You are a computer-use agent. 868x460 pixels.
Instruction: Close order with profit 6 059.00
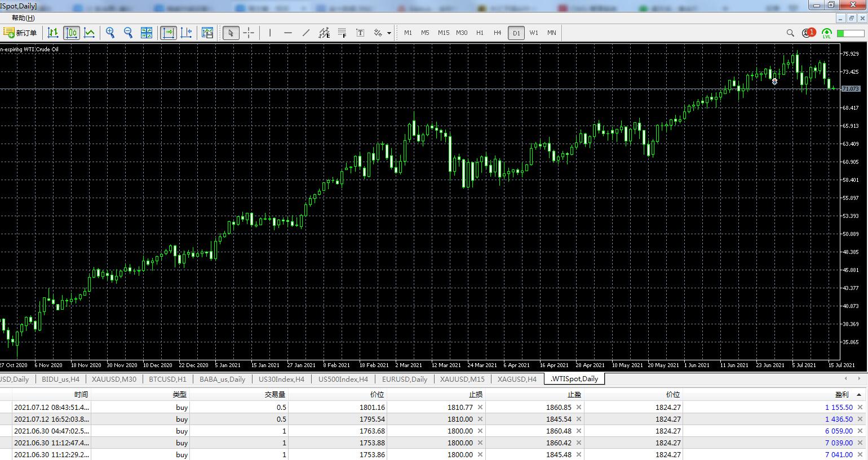click(x=860, y=431)
